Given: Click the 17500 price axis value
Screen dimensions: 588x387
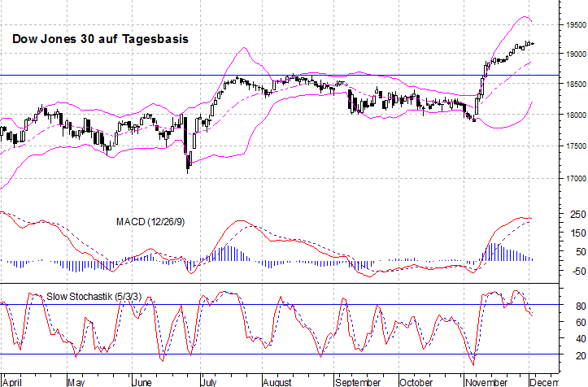Looking at the screenshot, I should tap(576, 146).
